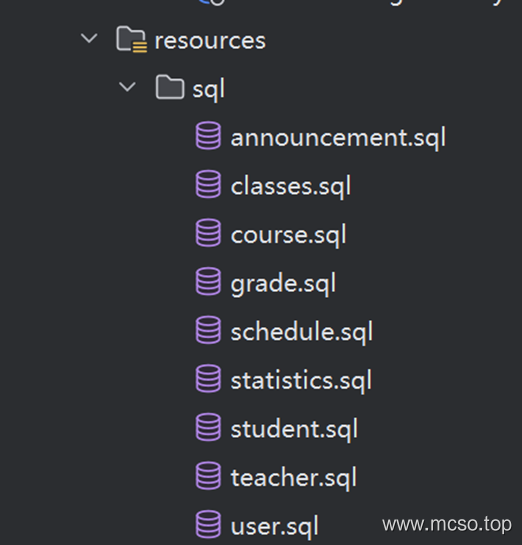Click the schedule.sql database icon
Viewport: 522px width, 545px height.
(208, 330)
